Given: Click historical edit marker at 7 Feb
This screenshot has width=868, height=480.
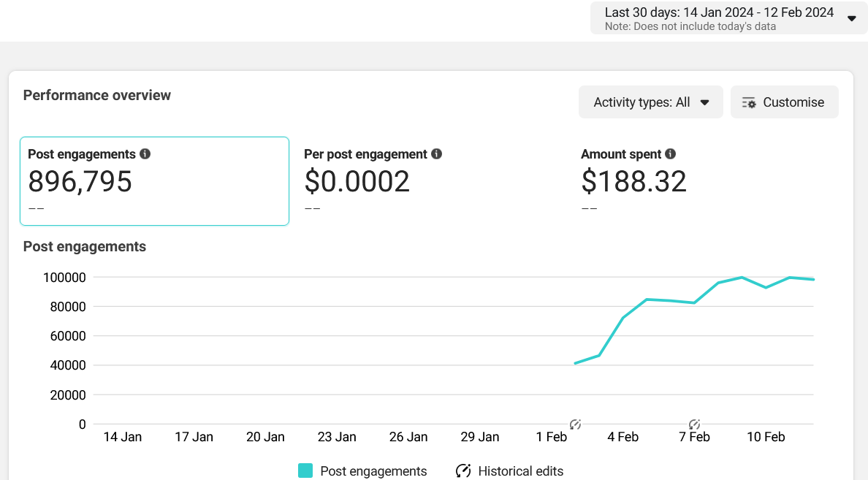Looking at the screenshot, I should (x=694, y=424).
